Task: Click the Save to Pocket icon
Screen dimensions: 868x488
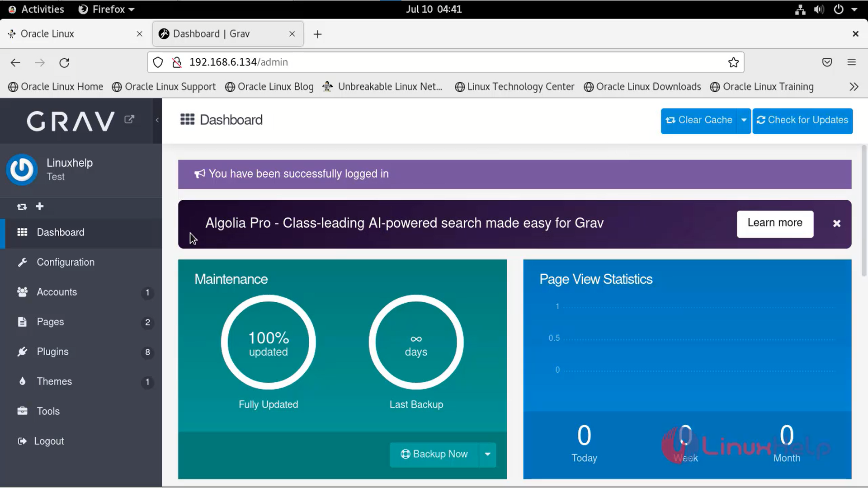Action: point(827,62)
